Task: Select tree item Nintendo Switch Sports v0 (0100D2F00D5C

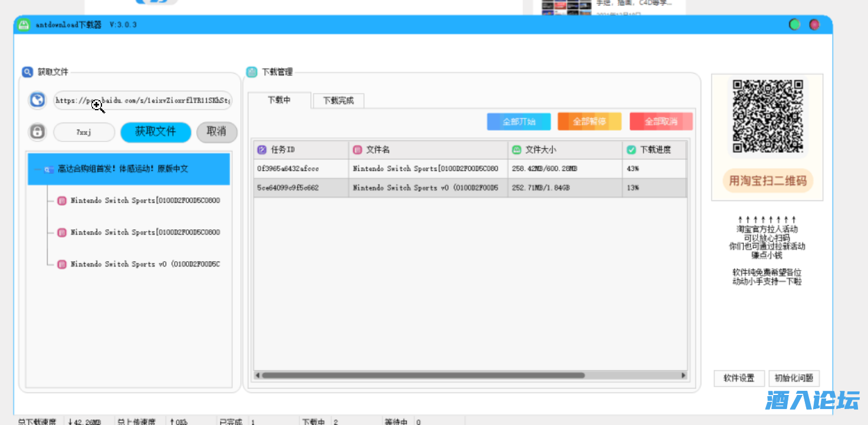Action: pos(145,265)
